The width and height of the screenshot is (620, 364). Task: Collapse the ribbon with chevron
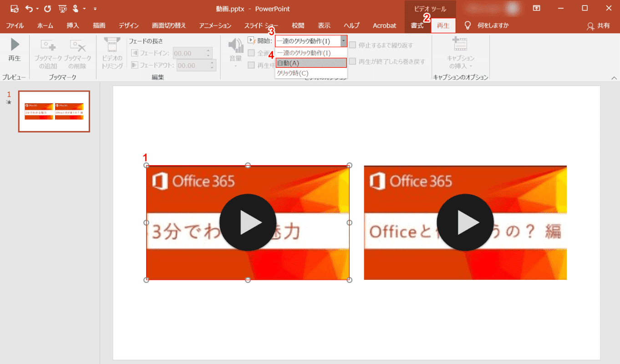coord(613,78)
